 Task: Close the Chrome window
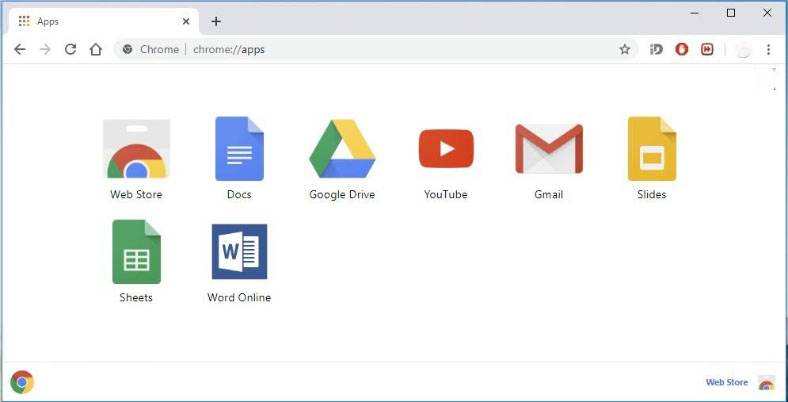tap(767, 14)
